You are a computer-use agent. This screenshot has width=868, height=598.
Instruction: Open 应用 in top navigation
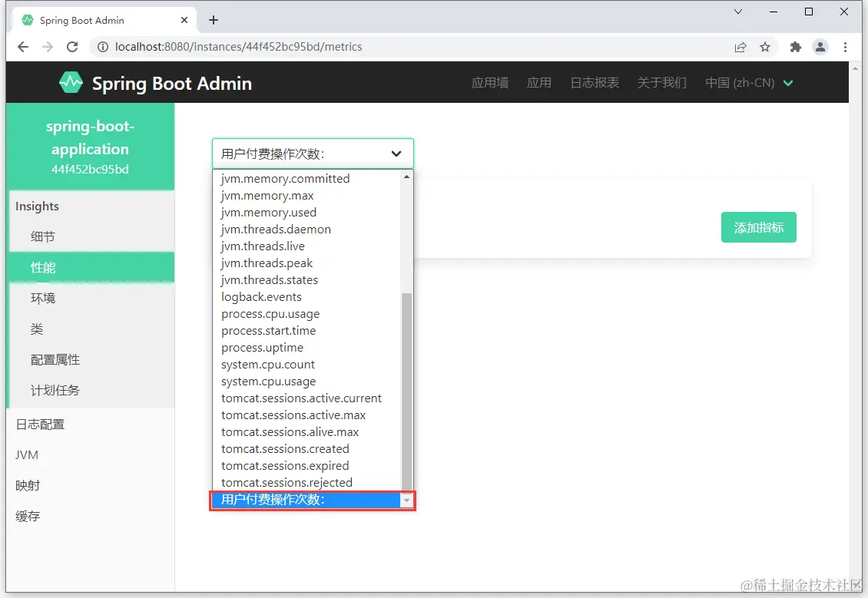click(539, 83)
